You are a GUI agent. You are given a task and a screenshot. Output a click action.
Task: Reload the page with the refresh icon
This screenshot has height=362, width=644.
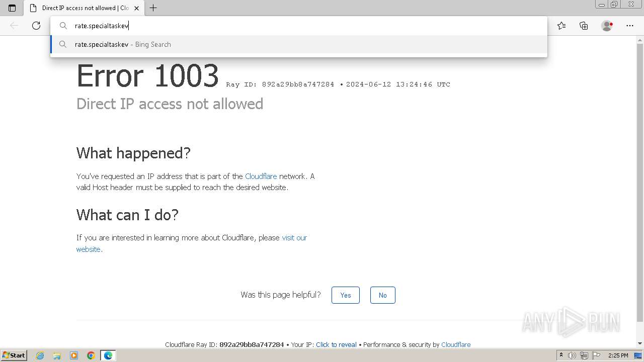[x=36, y=26]
